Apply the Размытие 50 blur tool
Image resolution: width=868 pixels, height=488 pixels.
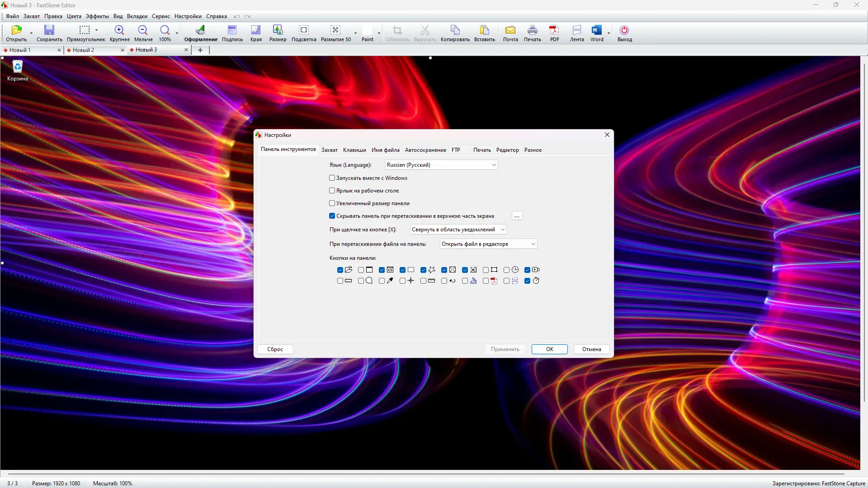tap(335, 33)
